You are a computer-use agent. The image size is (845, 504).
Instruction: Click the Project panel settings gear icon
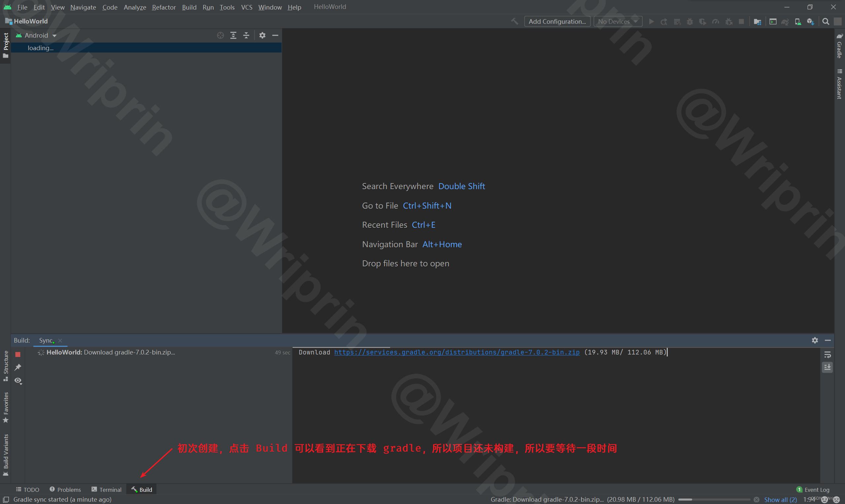point(262,35)
